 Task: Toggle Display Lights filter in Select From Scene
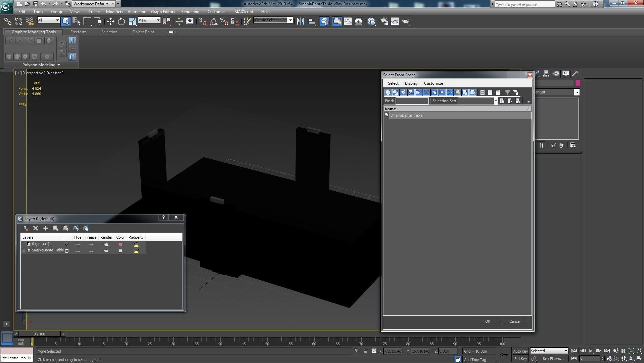(403, 92)
